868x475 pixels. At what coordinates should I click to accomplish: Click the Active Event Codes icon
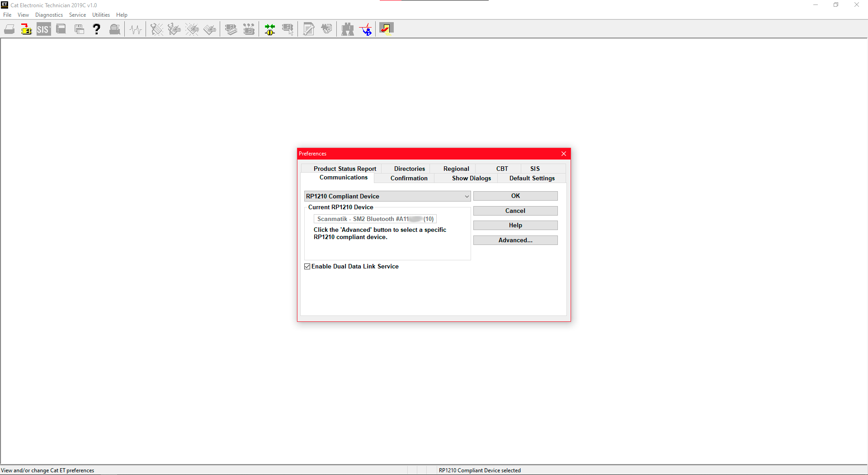point(192,29)
